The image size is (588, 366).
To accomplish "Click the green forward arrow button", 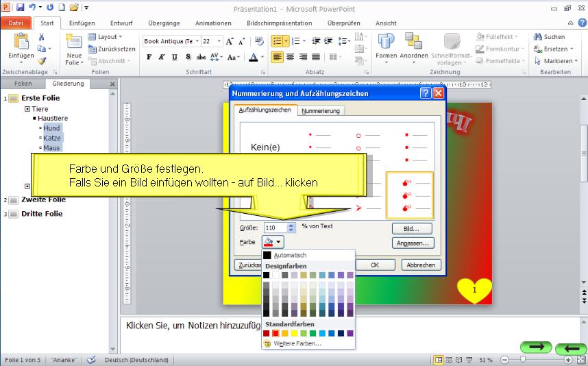I will [x=536, y=347].
